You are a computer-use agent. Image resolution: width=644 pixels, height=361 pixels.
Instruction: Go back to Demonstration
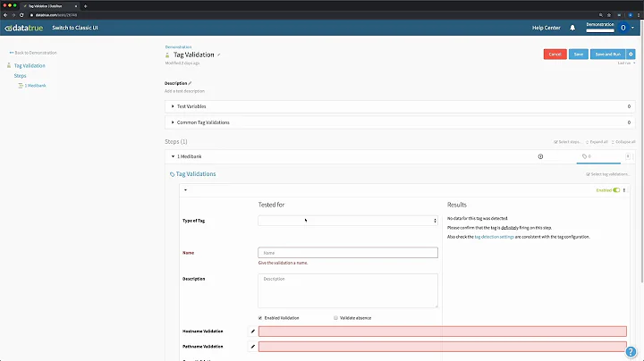pyautogui.click(x=33, y=53)
